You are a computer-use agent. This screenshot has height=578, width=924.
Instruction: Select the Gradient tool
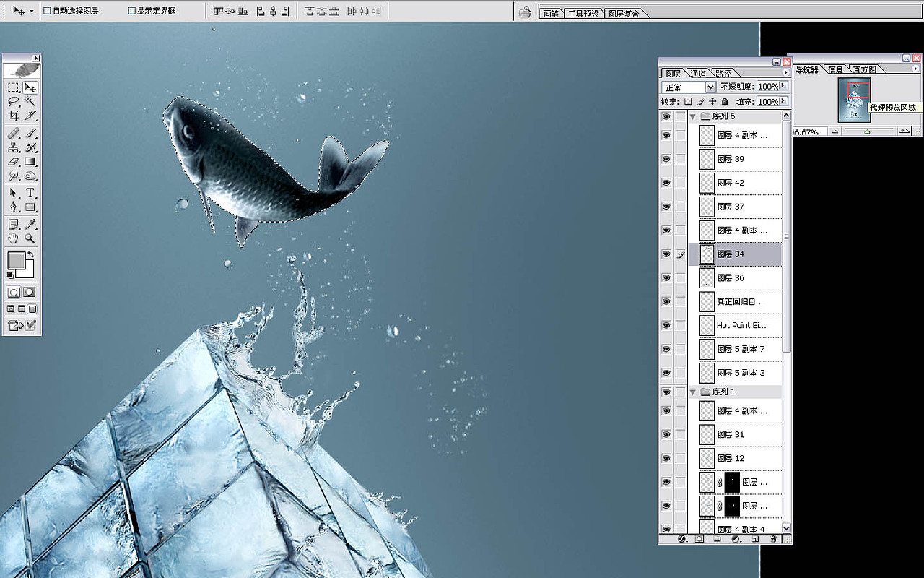coord(30,161)
